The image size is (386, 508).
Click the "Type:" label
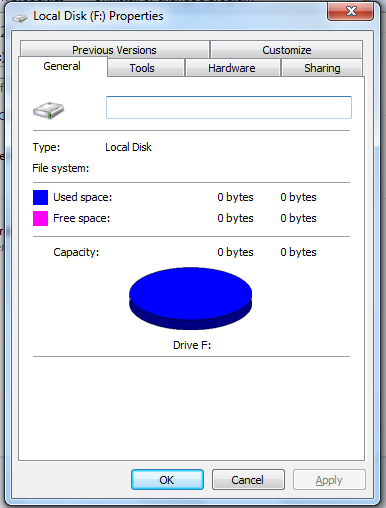46,147
